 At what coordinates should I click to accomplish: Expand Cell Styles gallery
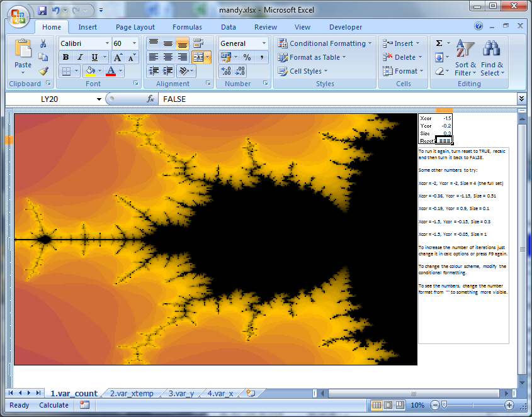point(303,71)
